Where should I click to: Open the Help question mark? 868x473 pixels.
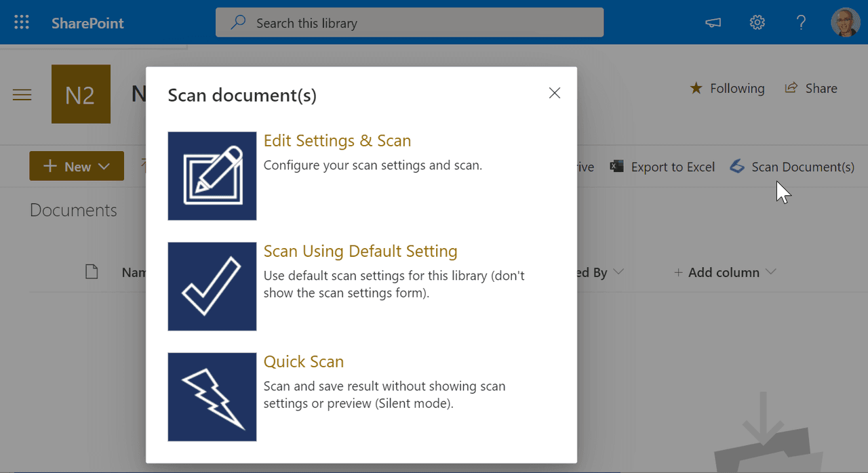(x=800, y=22)
